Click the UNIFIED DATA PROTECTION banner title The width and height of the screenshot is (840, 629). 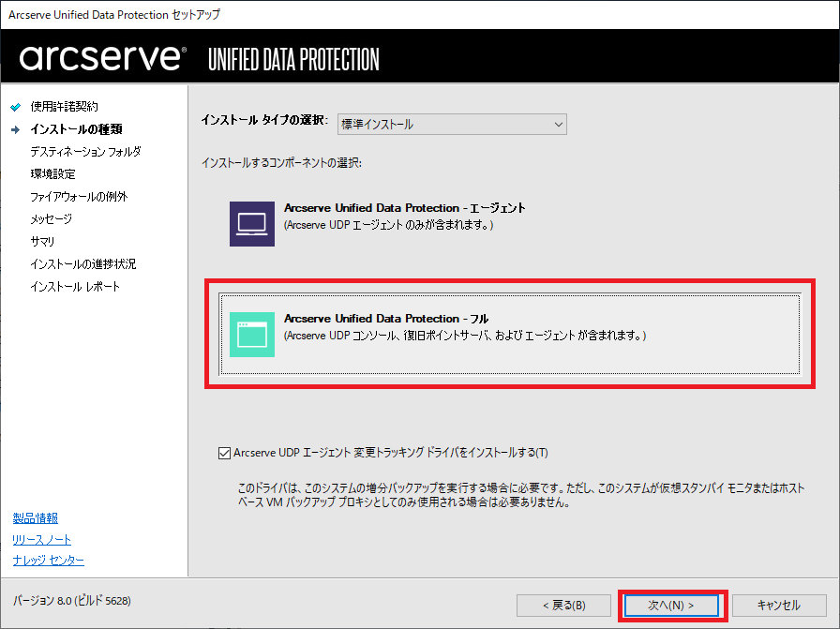pos(293,59)
